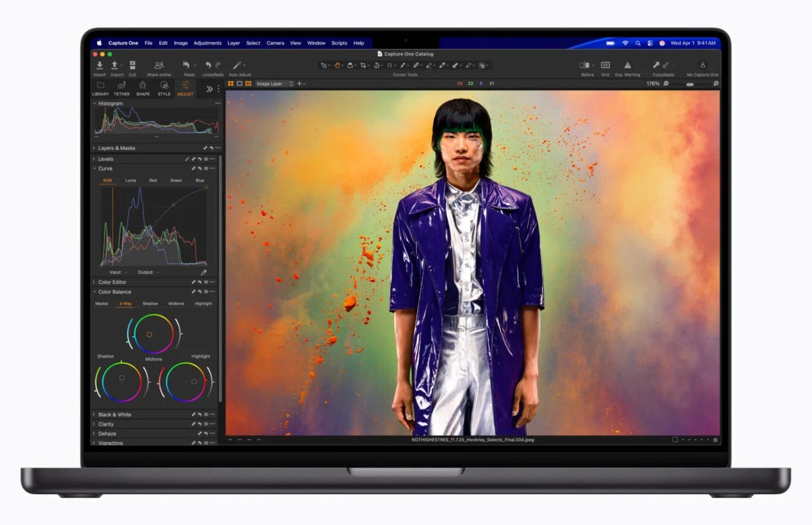
Task: Toggle the Before comparison view
Action: [585, 65]
